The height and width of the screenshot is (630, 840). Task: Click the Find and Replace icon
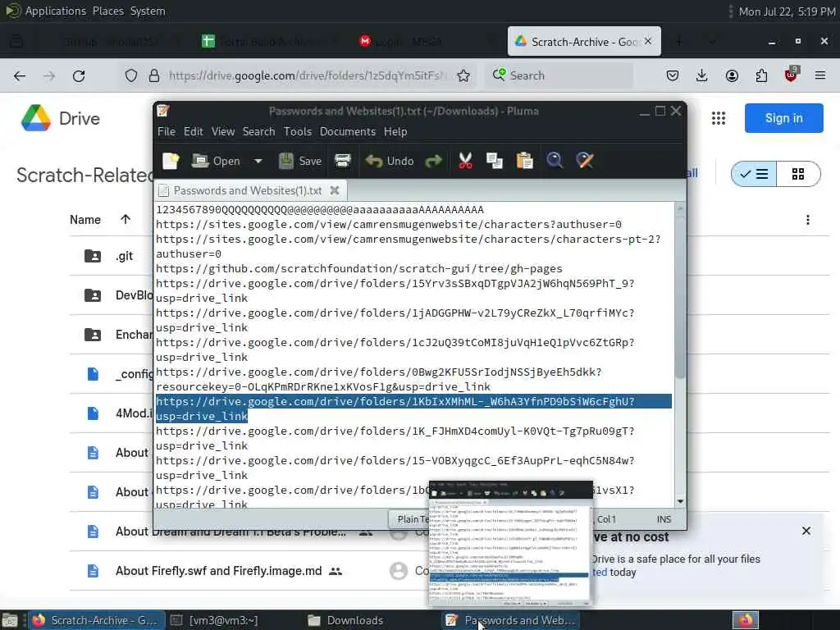point(584,161)
